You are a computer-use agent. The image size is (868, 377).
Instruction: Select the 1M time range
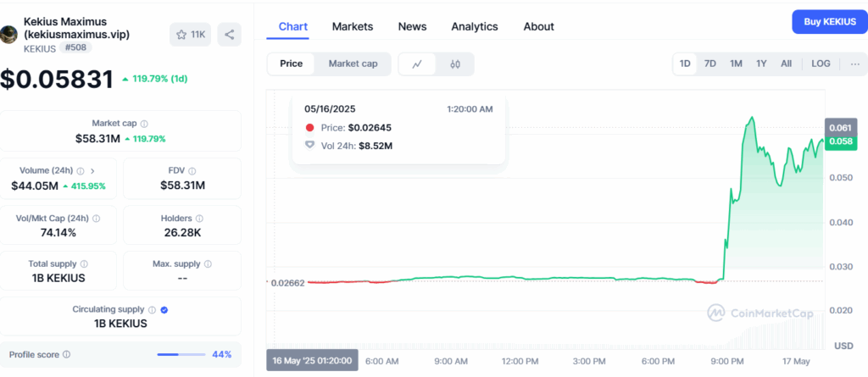coord(736,64)
